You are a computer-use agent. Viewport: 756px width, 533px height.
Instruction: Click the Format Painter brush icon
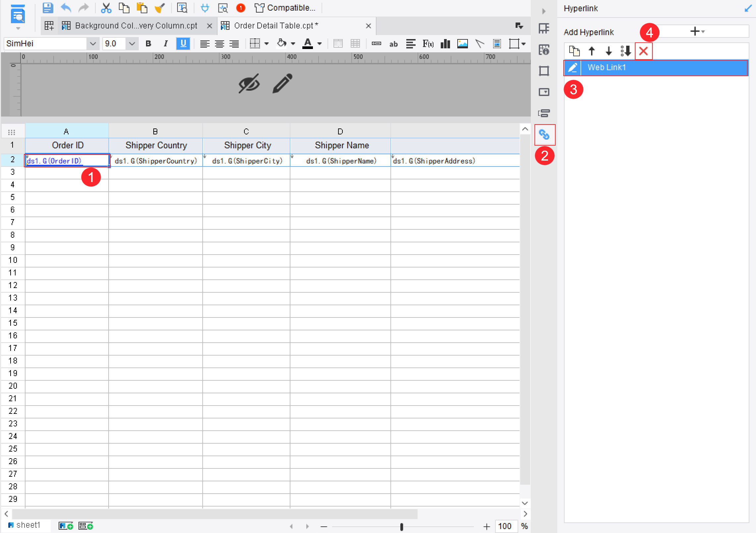coord(160,8)
